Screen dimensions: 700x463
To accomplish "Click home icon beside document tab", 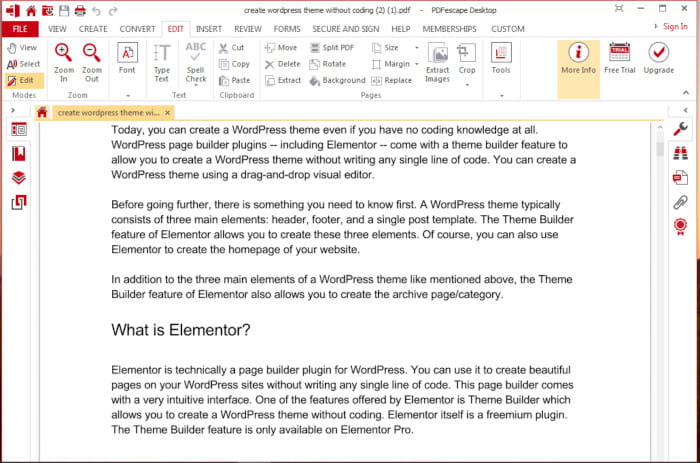I will [42, 113].
